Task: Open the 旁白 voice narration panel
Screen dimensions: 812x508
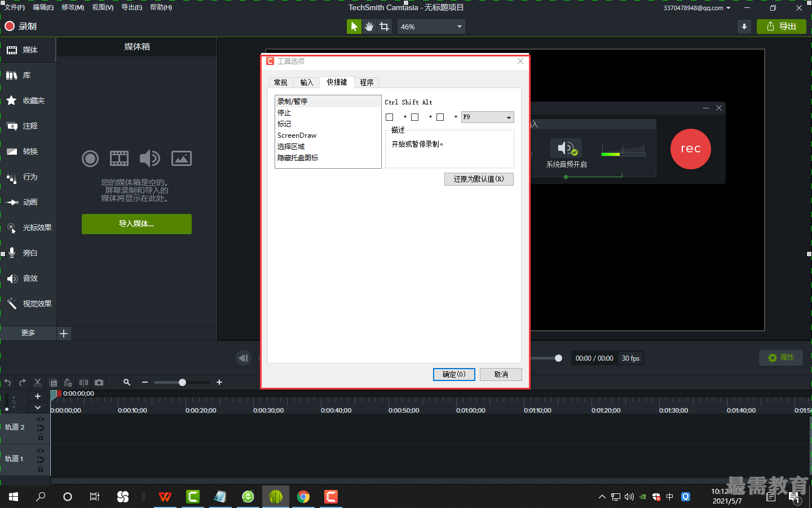Action: pyautogui.click(x=28, y=253)
